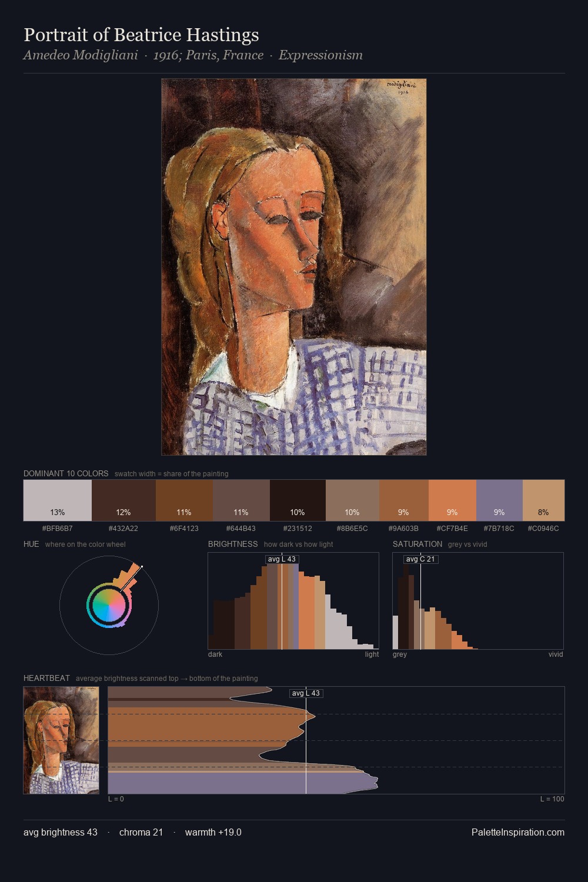
Task: Click the #644B43 muted brown swatch
Action: tap(241, 500)
